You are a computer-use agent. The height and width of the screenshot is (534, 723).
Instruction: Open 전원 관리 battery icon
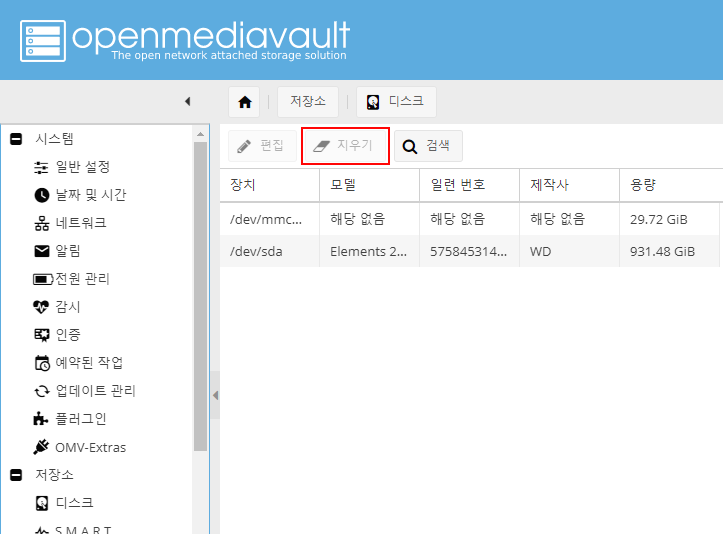point(43,279)
